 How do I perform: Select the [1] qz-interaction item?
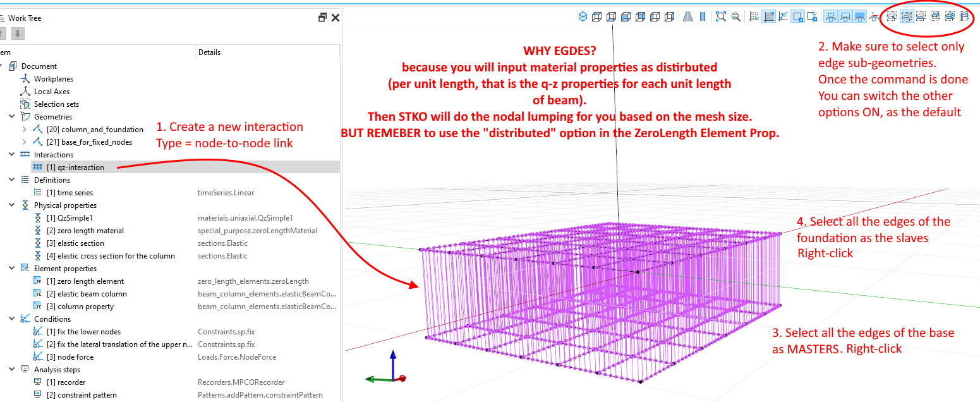75,167
